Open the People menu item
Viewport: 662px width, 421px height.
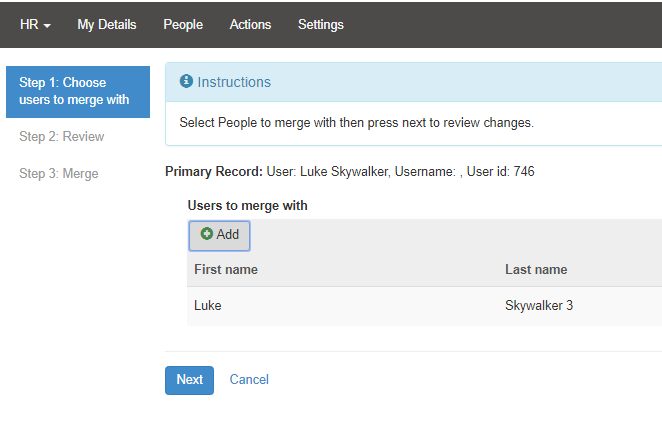(x=183, y=24)
